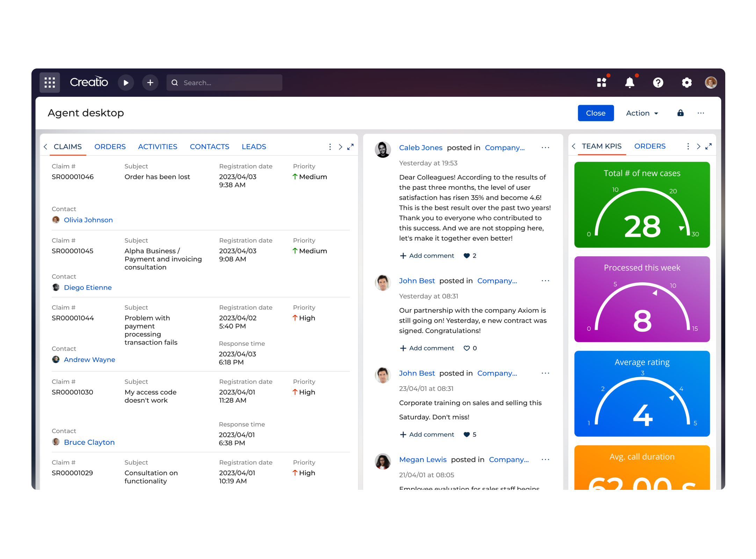
Task: Click the ellipsis menu on Caleb Jones post
Action: pyautogui.click(x=545, y=148)
